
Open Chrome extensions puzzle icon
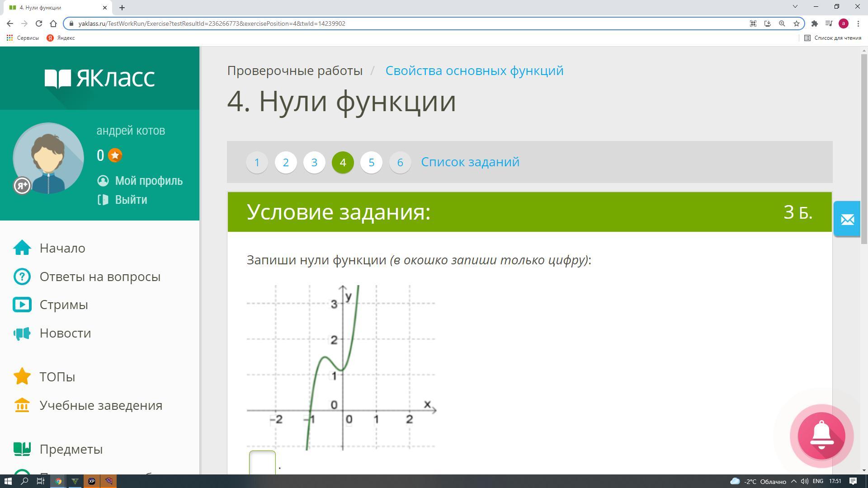(x=814, y=23)
